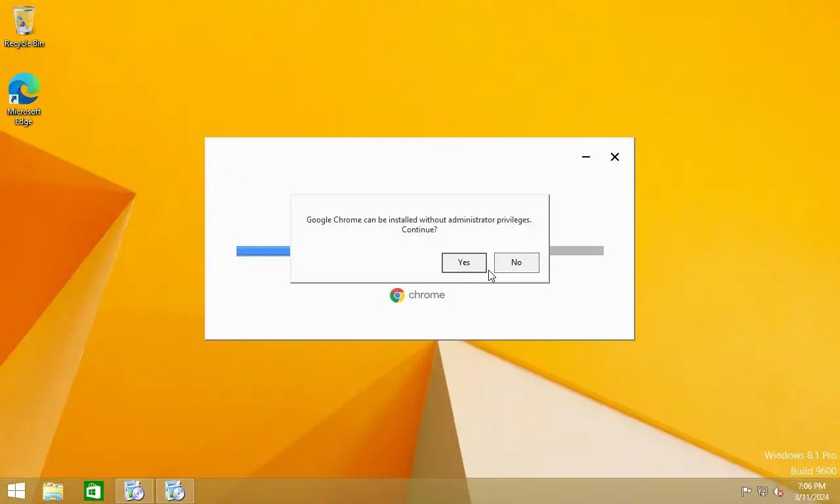Minimize the Chrome installer window
Screen dimensions: 840x504
586,157
